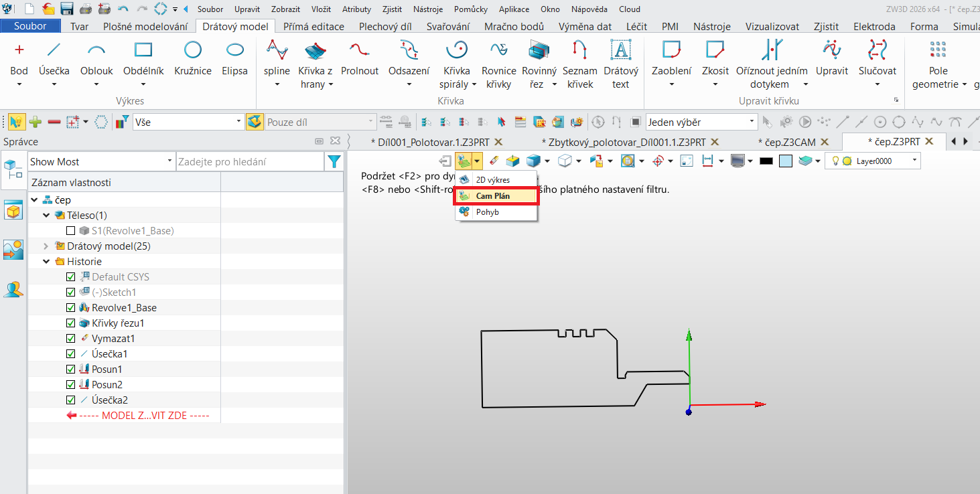Select Oříznout jedním dotykem trim tool
The width and height of the screenshot is (980, 494).
coord(772,64)
